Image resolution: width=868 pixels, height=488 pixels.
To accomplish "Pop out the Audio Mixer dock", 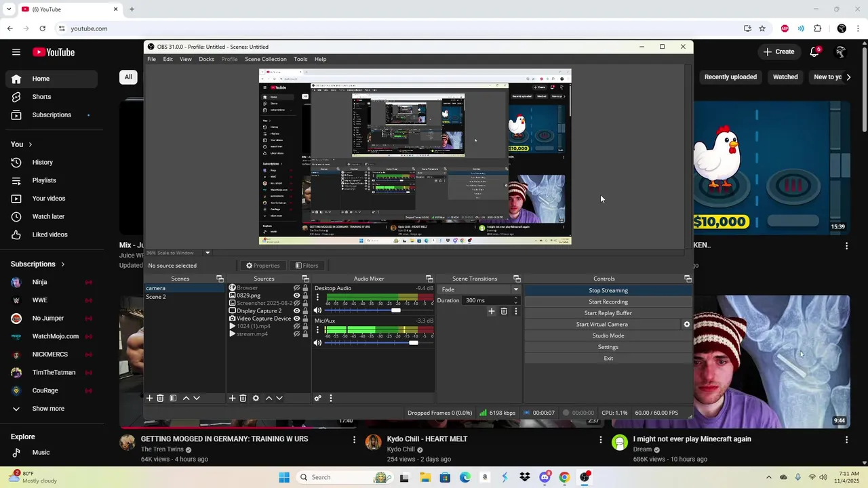I will pos(429,279).
